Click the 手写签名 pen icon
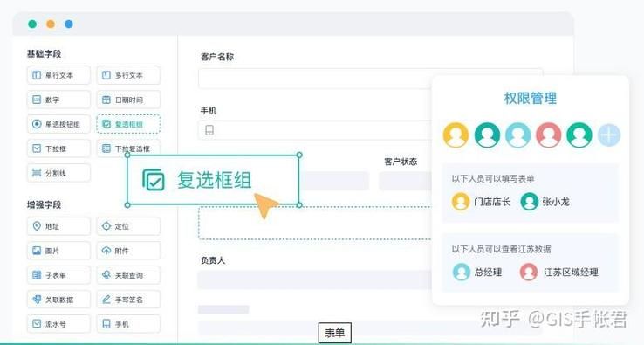 (106, 300)
